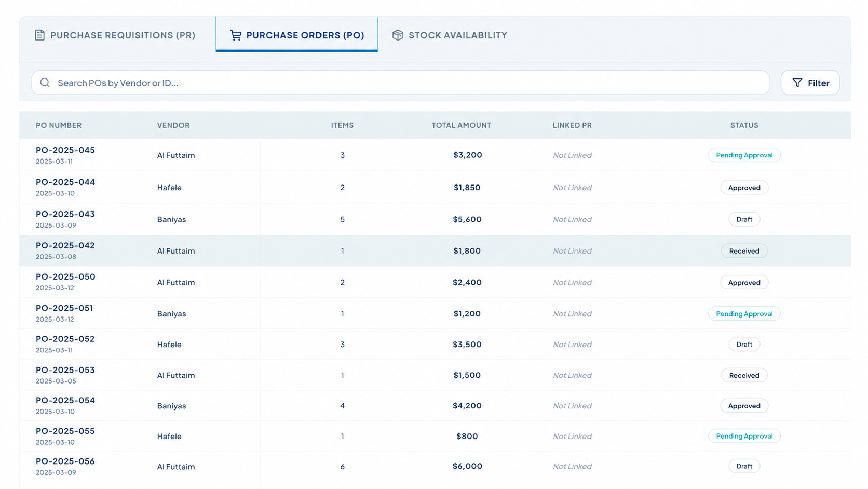This screenshot has height=489, width=868.
Task: Select the Purchase Orders (PO) tab
Action: (x=297, y=35)
